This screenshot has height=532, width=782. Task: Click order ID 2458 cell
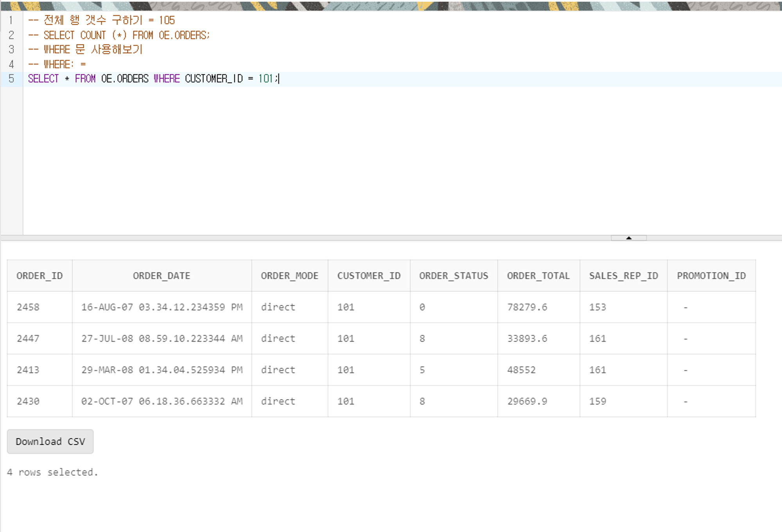tap(28, 307)
